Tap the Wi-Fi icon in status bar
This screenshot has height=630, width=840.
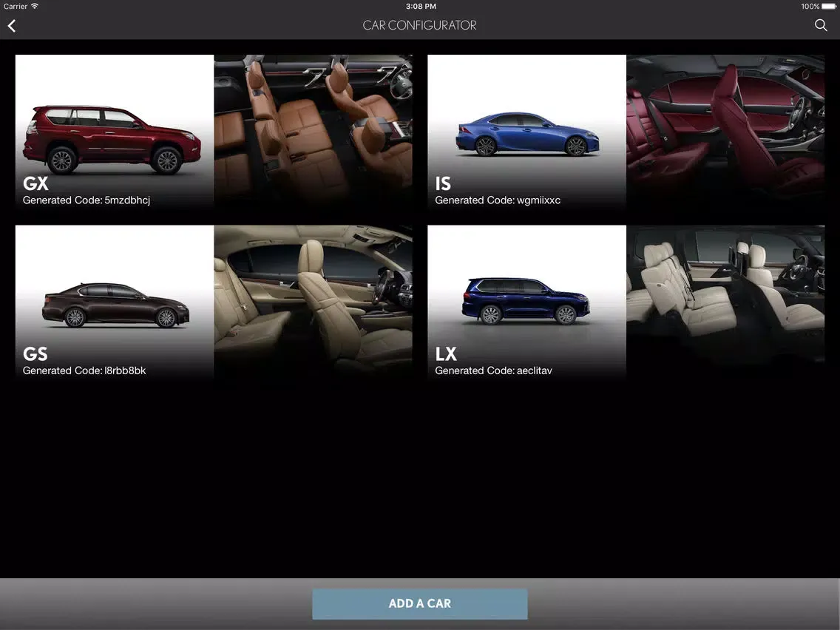(35, 6)
